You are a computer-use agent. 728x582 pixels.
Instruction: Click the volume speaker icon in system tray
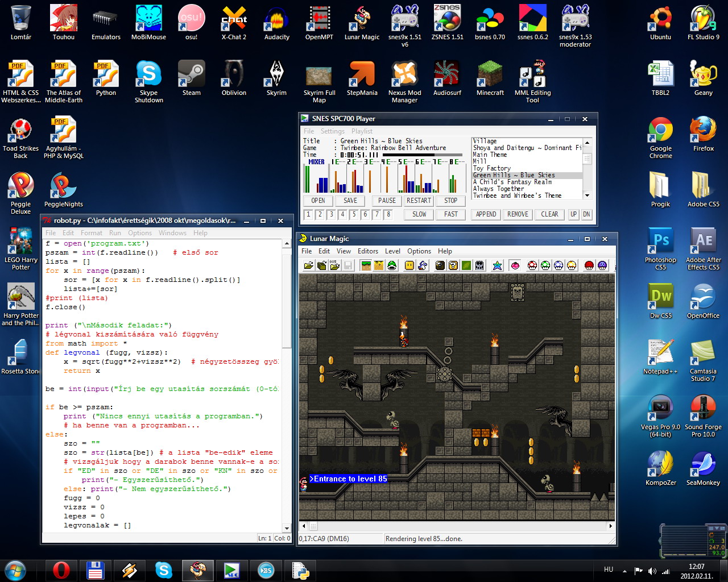point(652,571)
